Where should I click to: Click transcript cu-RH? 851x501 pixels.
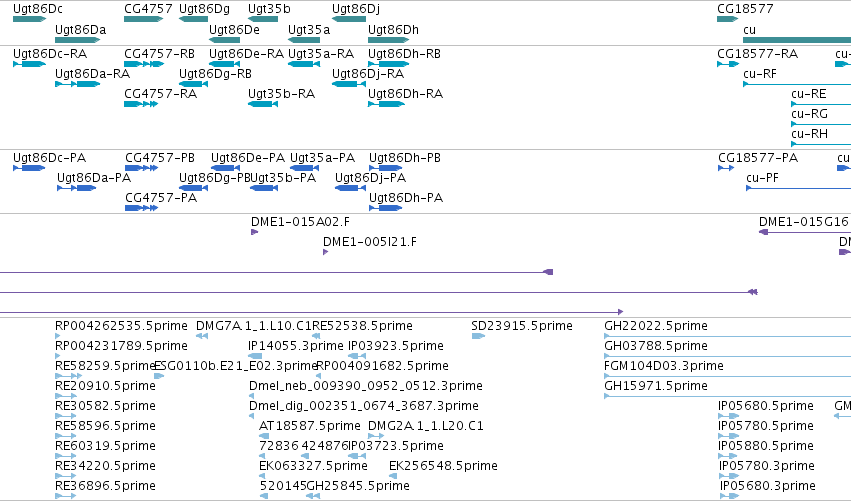pyautogui.click(x=821, y=144)
